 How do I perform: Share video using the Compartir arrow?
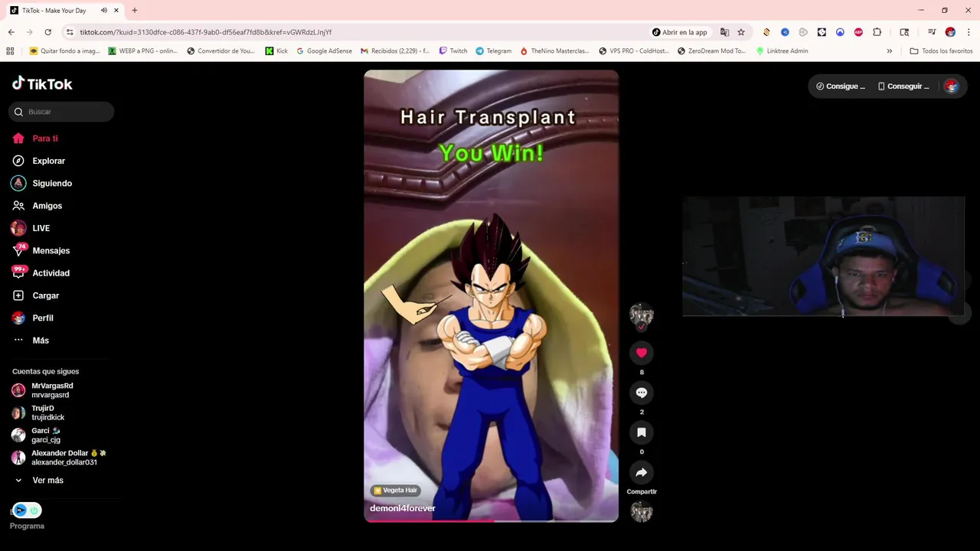tap(642, 472)
